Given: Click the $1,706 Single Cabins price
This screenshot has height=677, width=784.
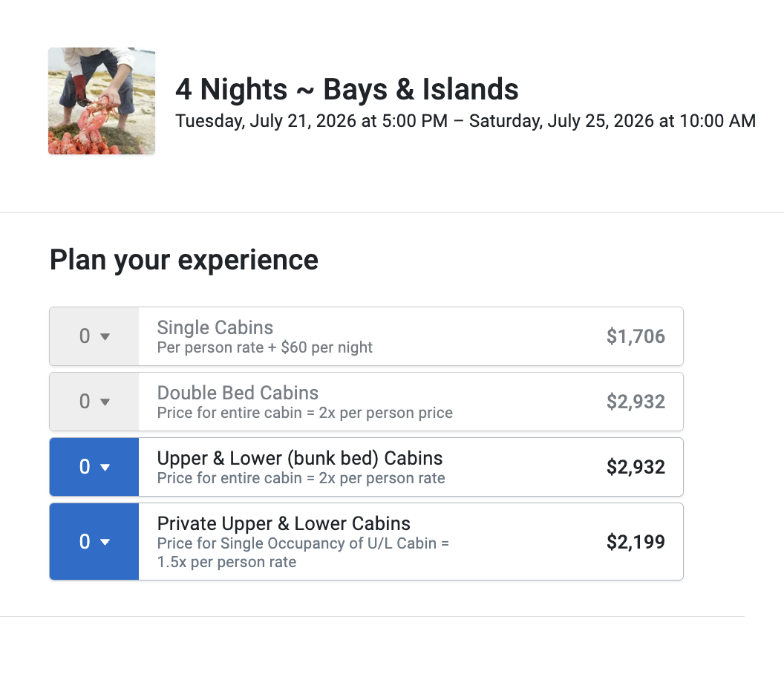Looking at the screenshot, I should [636, 336].
